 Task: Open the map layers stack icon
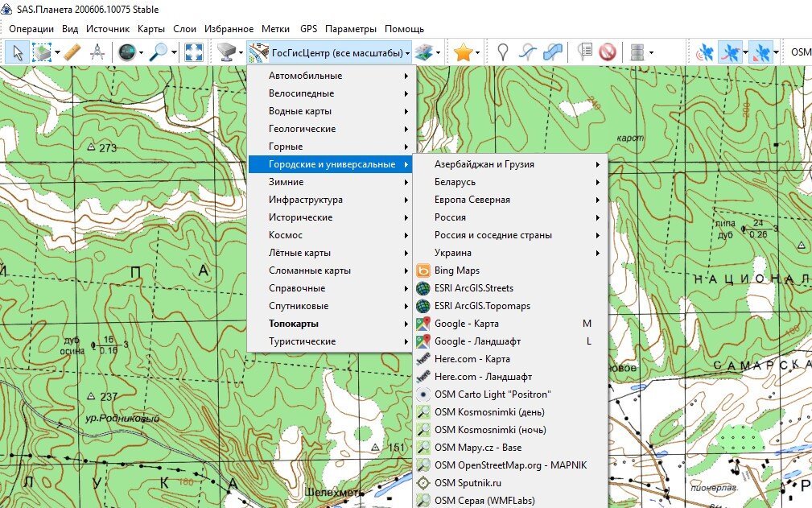pyautogui.click(x=423, y=52)
